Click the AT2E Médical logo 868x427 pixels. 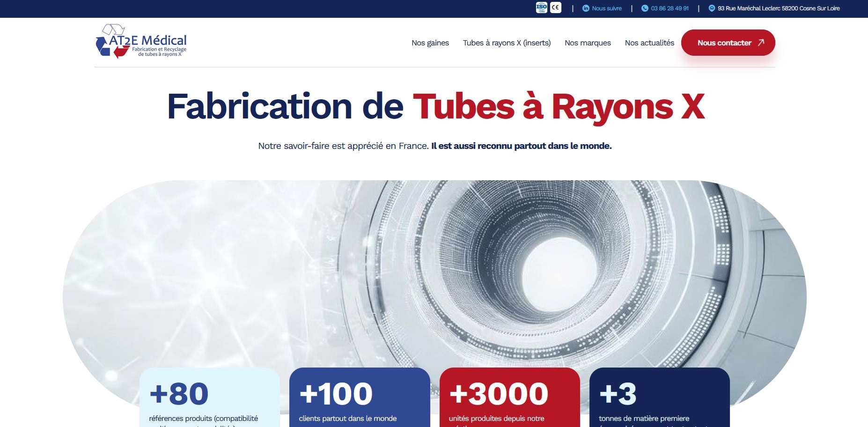tap(141, 42)
